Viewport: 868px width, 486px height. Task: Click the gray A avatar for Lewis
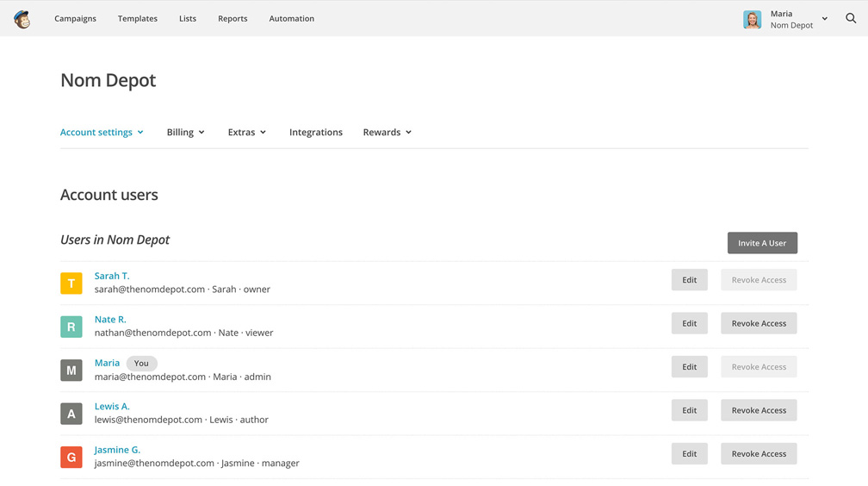[x=71, y=414]
